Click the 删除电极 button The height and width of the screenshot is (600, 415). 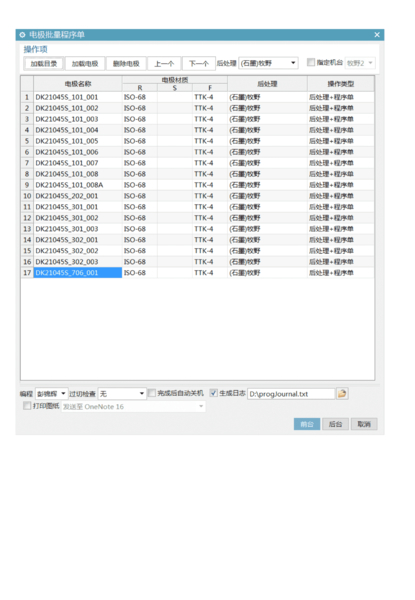tap(126, 64)
